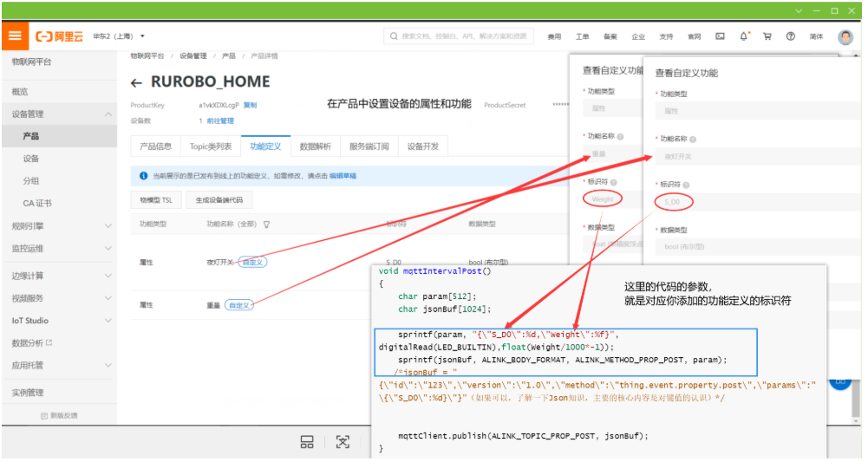
Task: Click the right vertical scrollbar
Action: 856,239
